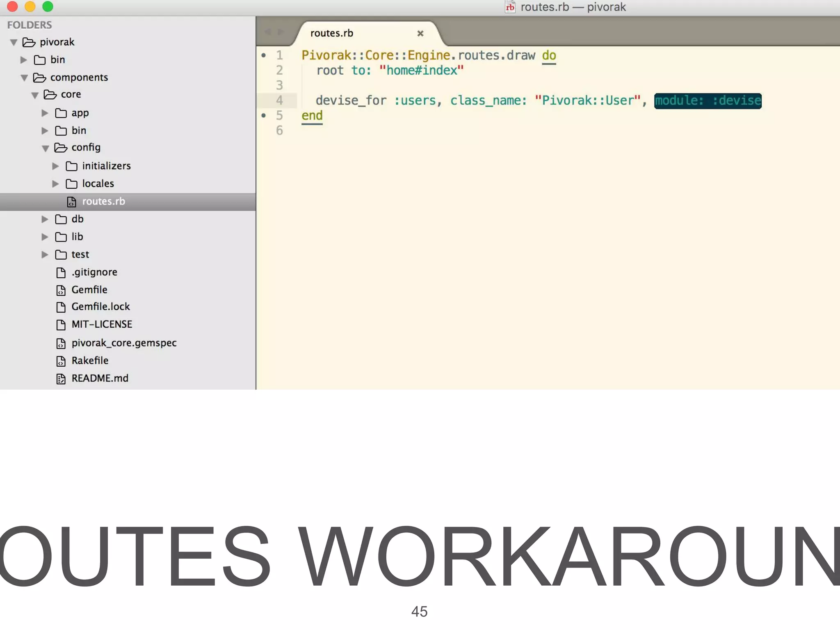
Task: Click 'devise_for' on line 4
Action: (x=351, y=100)
